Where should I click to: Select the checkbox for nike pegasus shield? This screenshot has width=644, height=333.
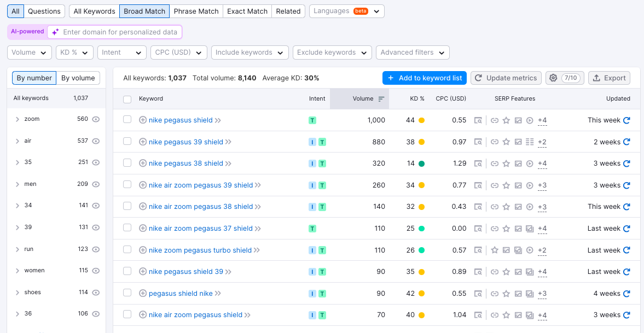point(127,120)
